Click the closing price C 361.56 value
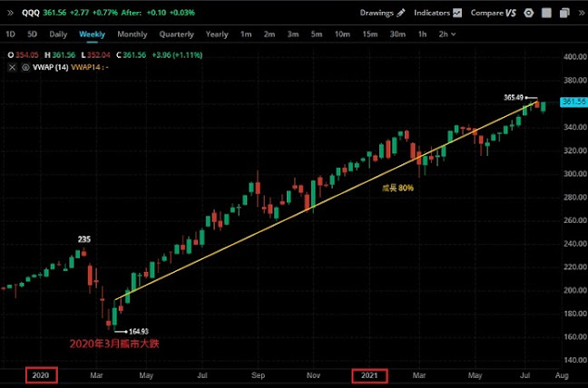The height and width of the screenshot is (388, 588). [x=134, y=55]
